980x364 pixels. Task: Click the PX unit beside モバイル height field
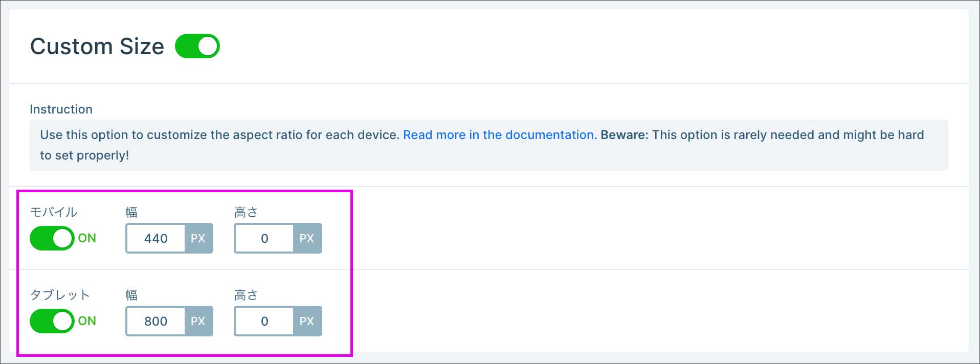(x=306, y=238)
